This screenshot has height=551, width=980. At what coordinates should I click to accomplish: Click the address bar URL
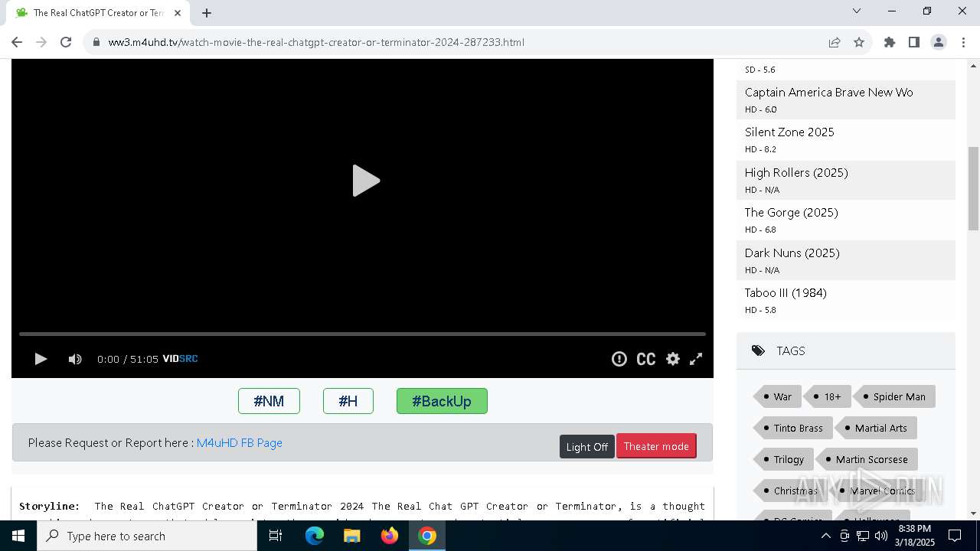(x=316, y=42)
